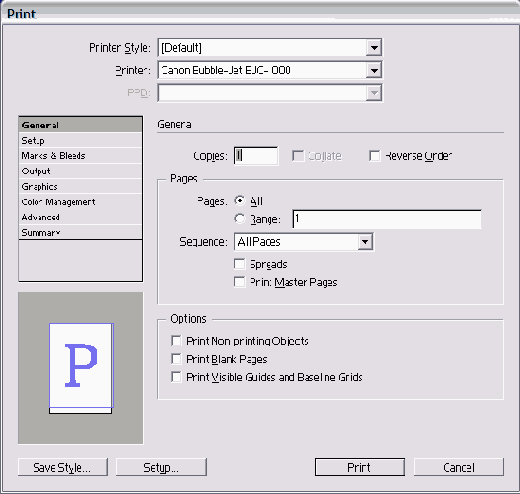Check the Spreads option
Viewport: 520px width, 494px height.
(239, 264)
